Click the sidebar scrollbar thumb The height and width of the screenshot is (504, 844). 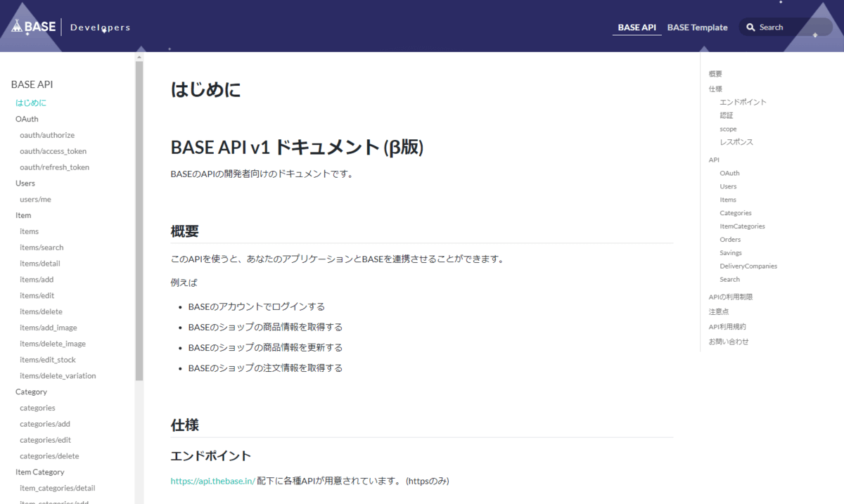[x=139, y=221]
